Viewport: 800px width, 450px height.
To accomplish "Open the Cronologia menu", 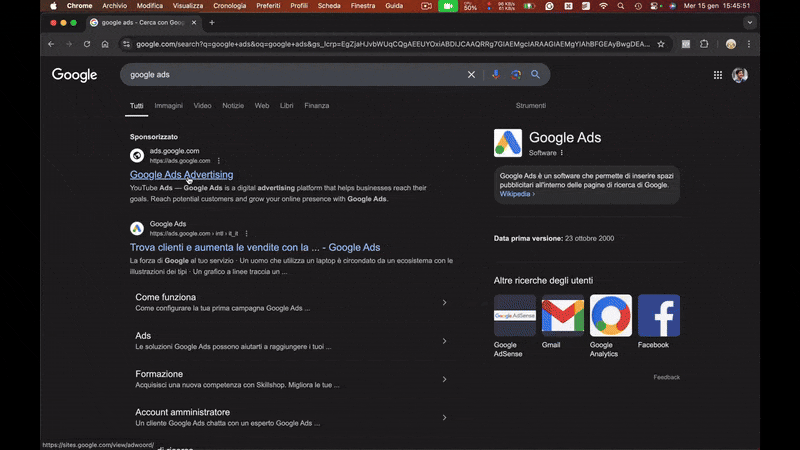I will (x=229, y=6).
